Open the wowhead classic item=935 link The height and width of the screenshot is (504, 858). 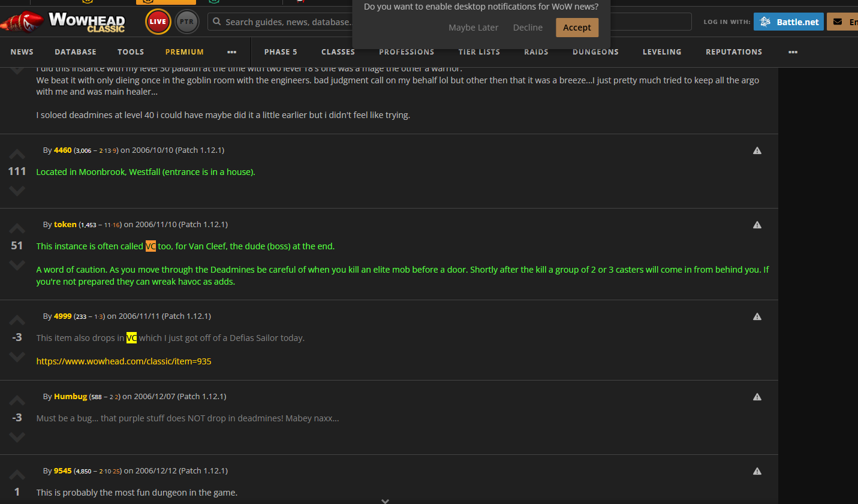[x=124, y=361]
